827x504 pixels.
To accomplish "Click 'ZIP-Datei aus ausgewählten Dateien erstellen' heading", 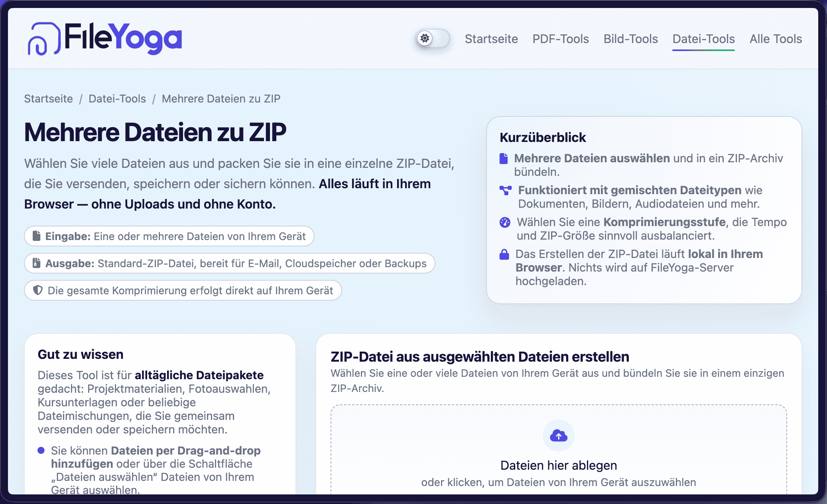I will [480, 356].
